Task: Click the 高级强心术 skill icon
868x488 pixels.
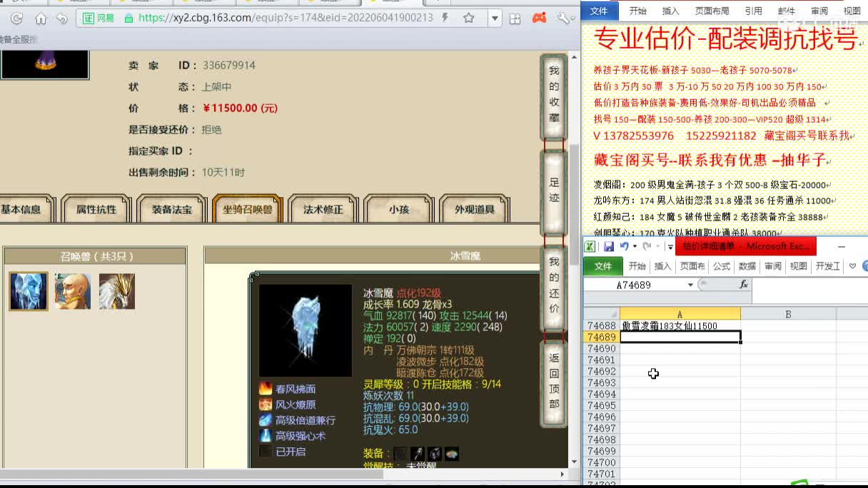Action: [266, 436]
